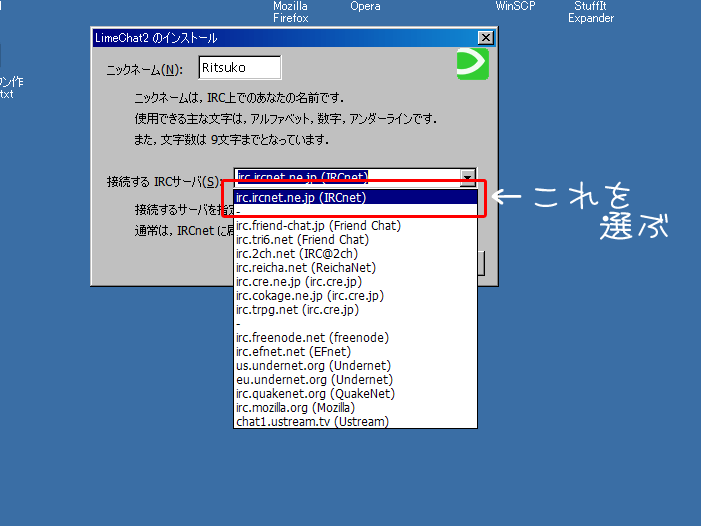Choose irc.quakenet.org (QuakeNet) entry
The image size is (701, 526).
coord(355,394)
